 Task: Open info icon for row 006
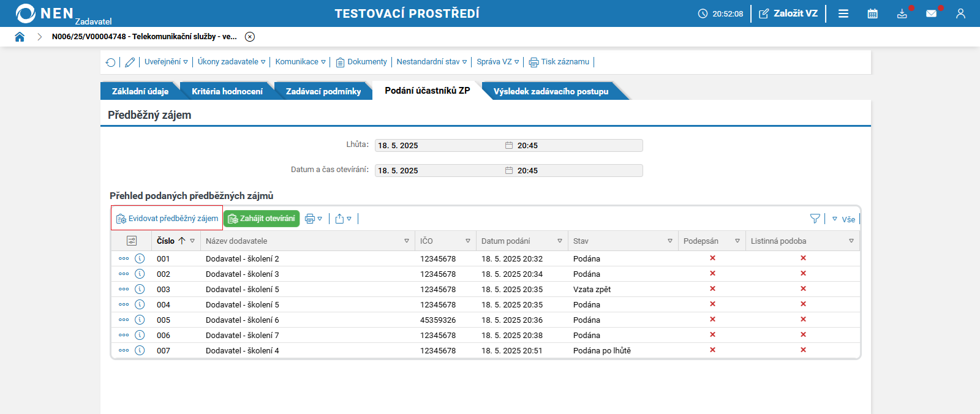(x=140, y=335)
